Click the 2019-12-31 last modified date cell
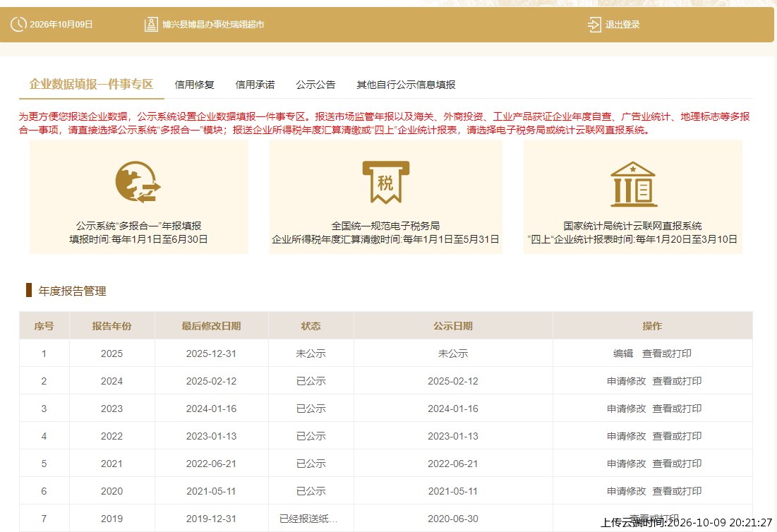Screen dimensions: 777x532 [211, 519]
